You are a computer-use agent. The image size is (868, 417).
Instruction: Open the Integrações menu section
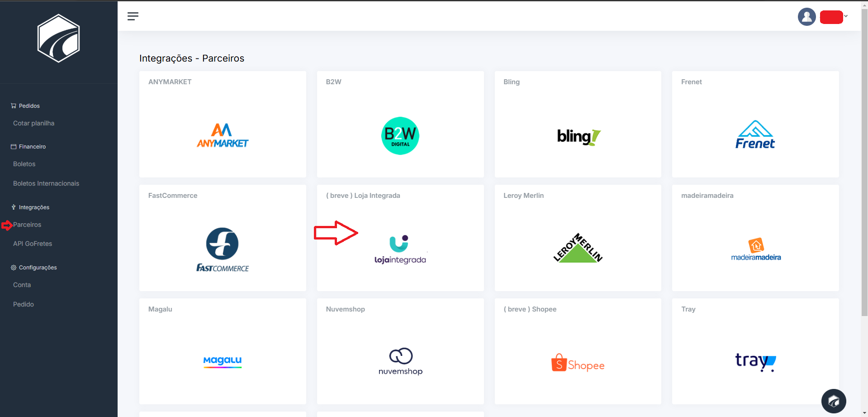pos(34,207)
